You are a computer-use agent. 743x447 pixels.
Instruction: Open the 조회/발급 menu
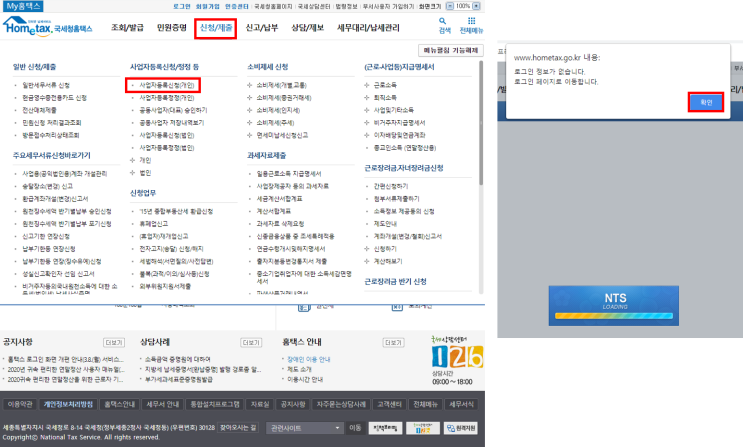tap(127, 27)
